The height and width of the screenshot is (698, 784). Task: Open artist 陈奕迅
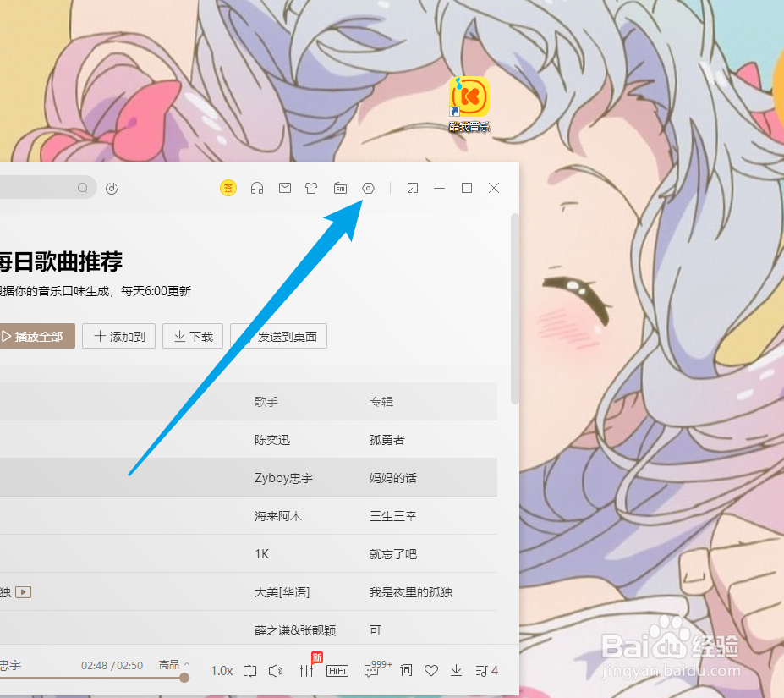pos(272,440)
